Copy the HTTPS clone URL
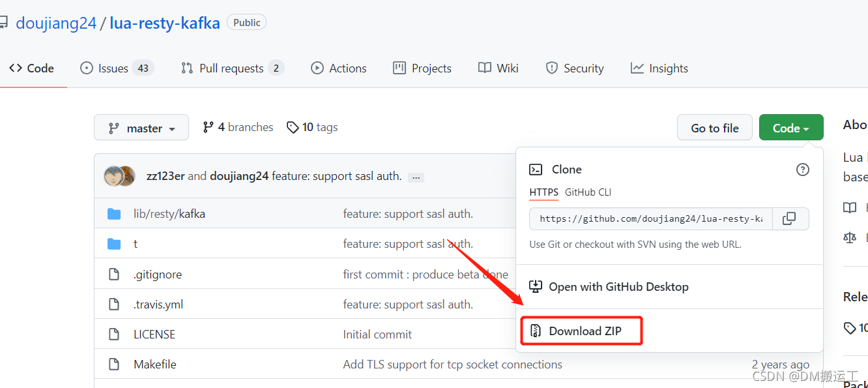868x388 pixels. pyautogui.click(x=789, y=218)
